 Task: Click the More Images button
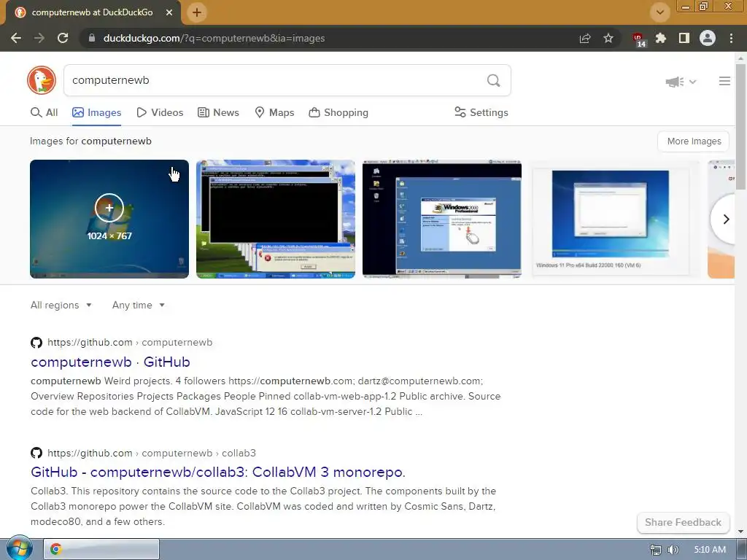pyautogui.click(x=694, y=141)
